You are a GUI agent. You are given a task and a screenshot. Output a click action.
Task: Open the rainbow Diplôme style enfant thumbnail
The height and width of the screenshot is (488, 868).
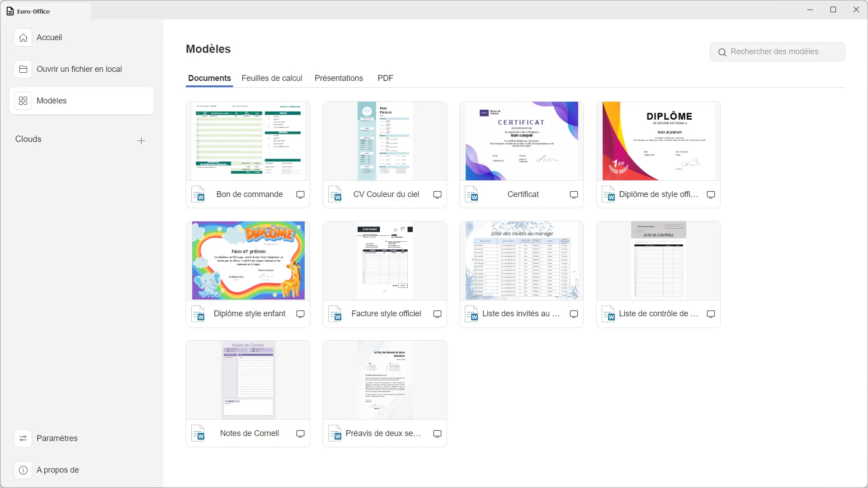click(248, 261)
